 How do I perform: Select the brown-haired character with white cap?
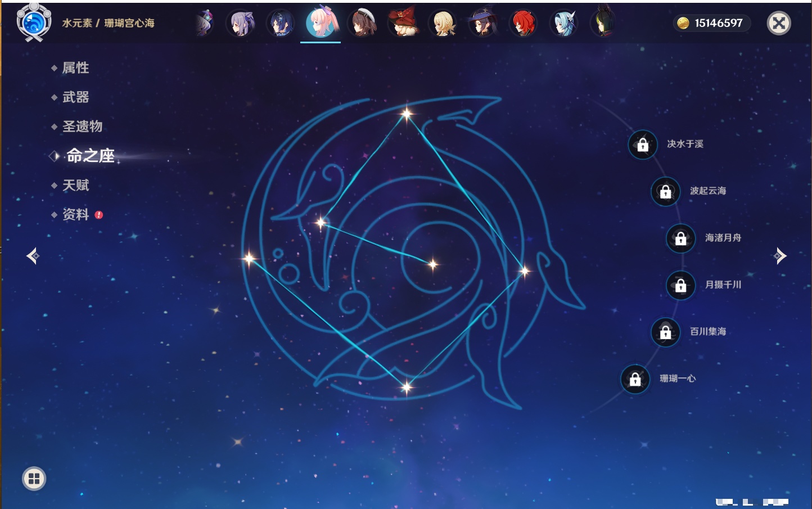click(x=362, y=24)
